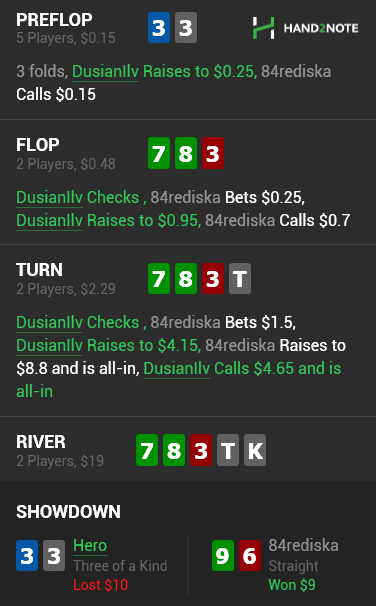376x606 pixels.
Task: Click the green 9 card in showdown
Action: pyautogui.click(x=223, y=555)
